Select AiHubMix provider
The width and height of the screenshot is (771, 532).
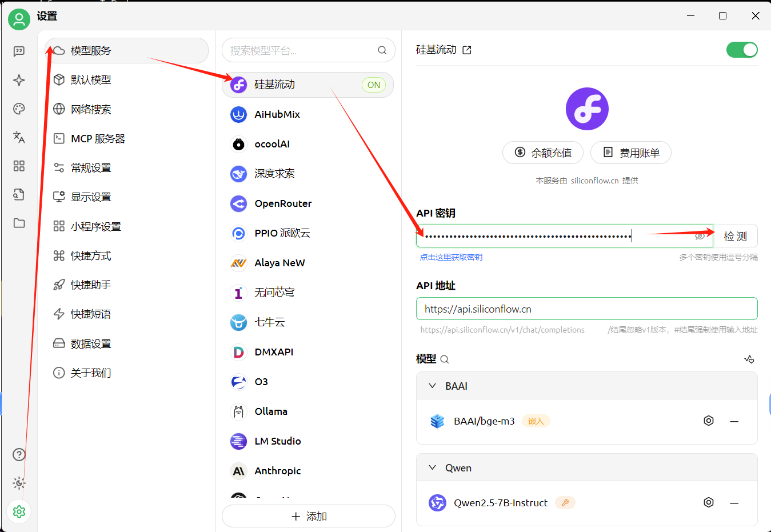coord(308,114)
